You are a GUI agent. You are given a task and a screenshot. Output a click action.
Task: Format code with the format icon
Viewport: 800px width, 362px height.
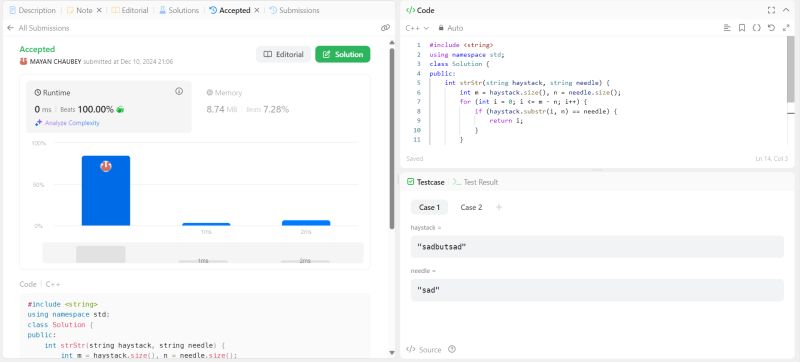tap(727, 28)
